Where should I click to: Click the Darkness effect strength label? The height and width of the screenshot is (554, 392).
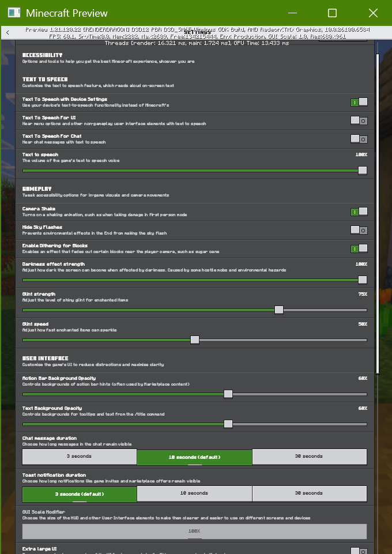tap(54, 264)
